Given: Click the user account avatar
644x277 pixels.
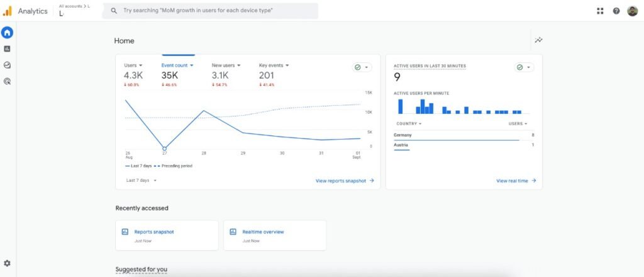Looking at the screenshot, I should (633, 11).
